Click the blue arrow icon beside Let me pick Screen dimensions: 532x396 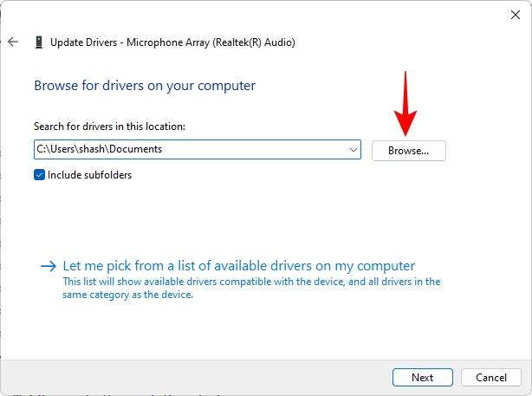pos(48,266)
